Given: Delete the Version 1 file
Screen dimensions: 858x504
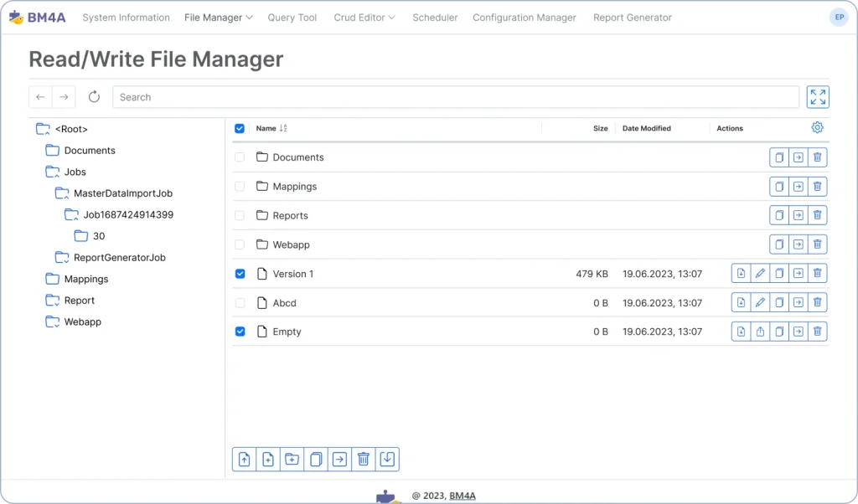Looking at the screenshot, I should click(x=818, y=273).
